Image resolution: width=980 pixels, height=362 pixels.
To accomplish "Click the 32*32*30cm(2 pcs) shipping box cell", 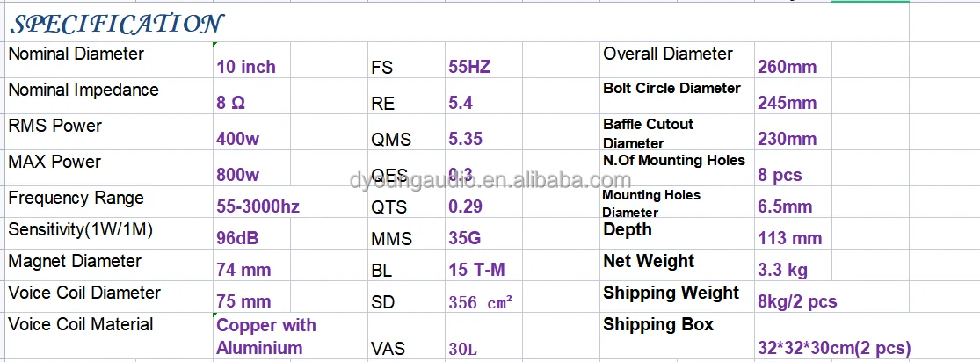I will coord(834,348).
